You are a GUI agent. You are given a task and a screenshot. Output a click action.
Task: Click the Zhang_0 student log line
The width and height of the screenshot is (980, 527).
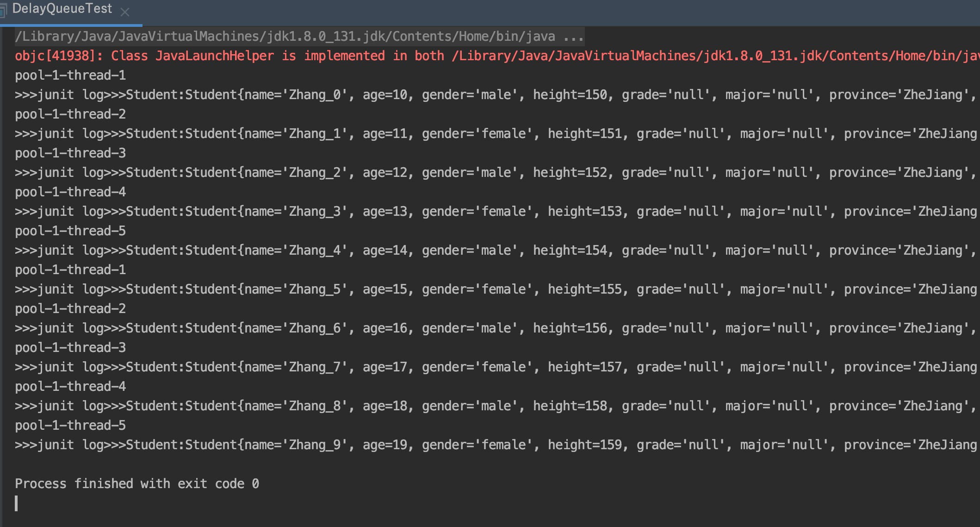496,95
